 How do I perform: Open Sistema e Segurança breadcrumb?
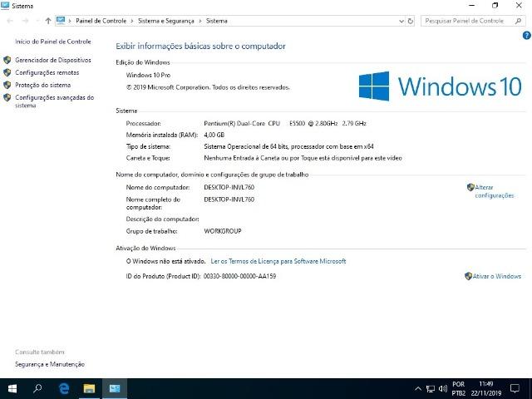click(166, 21)
